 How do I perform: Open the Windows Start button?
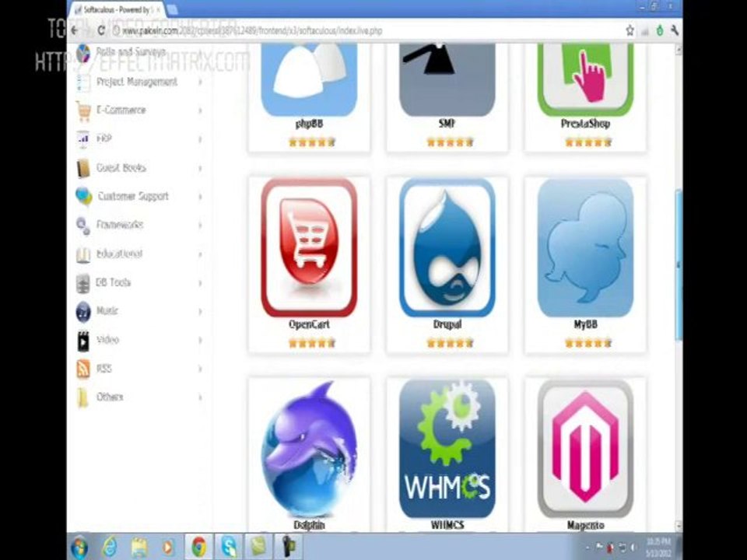tap(79, 547)
